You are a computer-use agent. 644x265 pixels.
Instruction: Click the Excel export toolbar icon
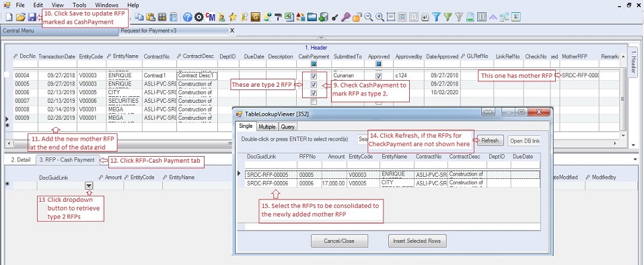[289, 17]
